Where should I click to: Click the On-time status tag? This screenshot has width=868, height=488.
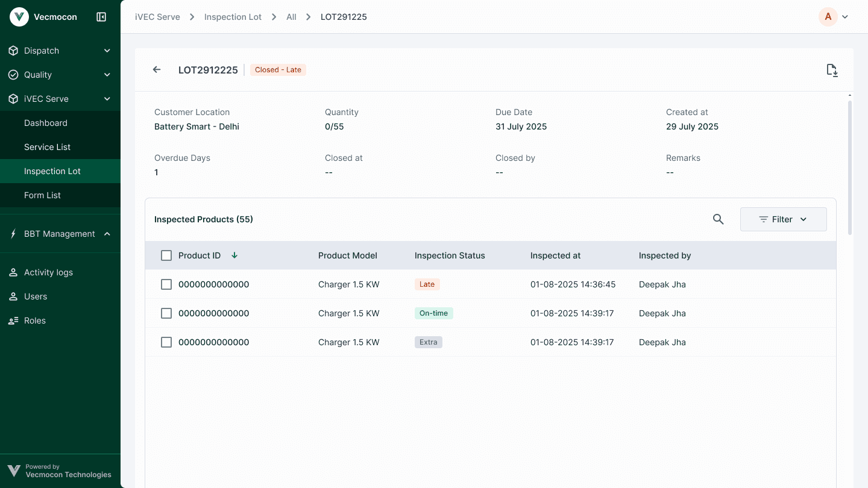point(433,313)
